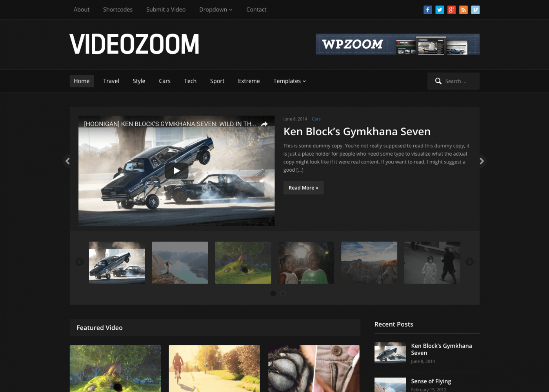Select the Extreme menu item

point(249,81)
